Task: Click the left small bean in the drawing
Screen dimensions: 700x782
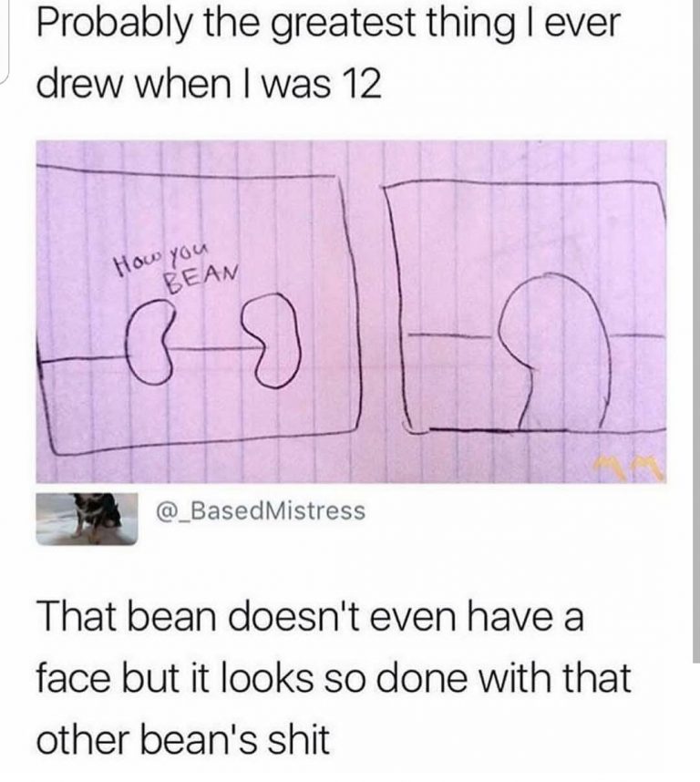Action: [x=149, y=342]
